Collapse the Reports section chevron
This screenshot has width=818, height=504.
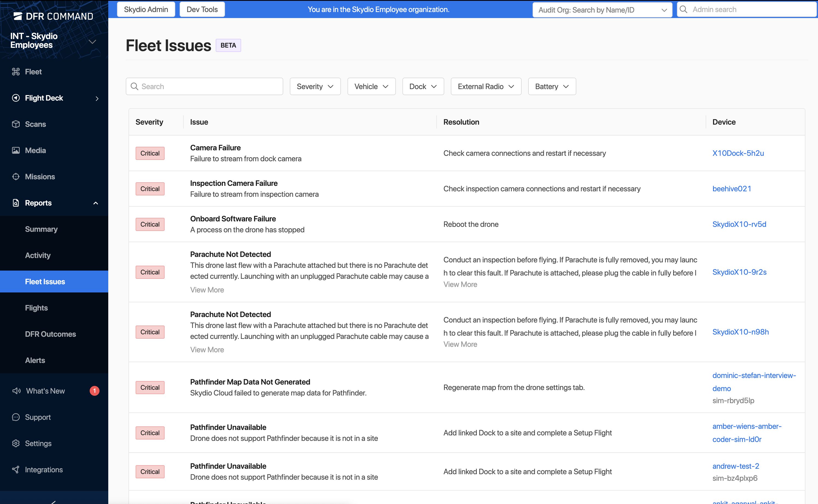coord(96,203)
